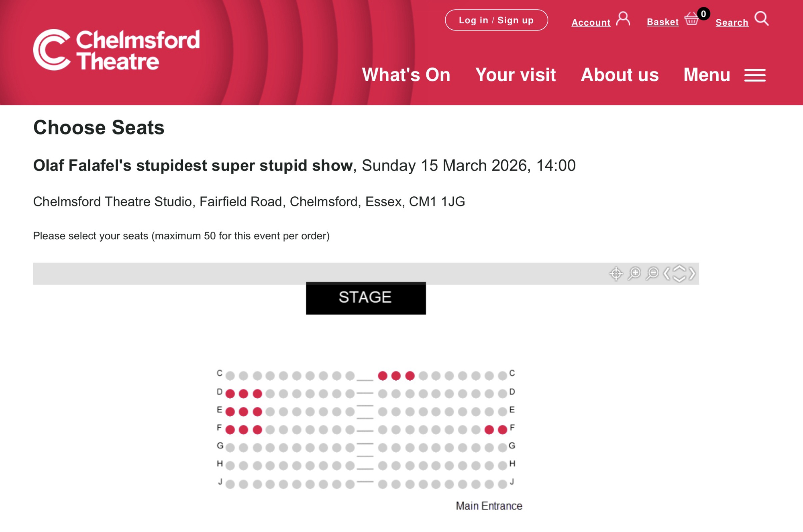
Task: Click the Account person icon
Action: point(623,19)
